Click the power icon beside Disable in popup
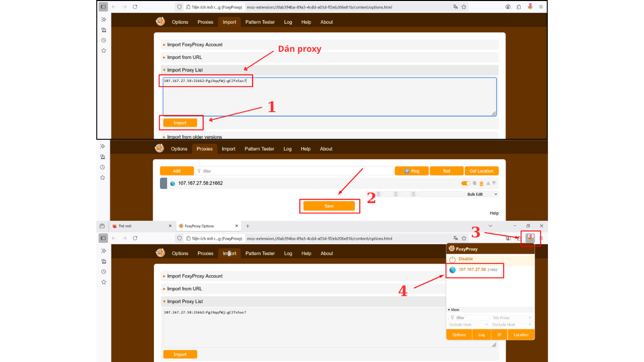 [x=452, y=259]
